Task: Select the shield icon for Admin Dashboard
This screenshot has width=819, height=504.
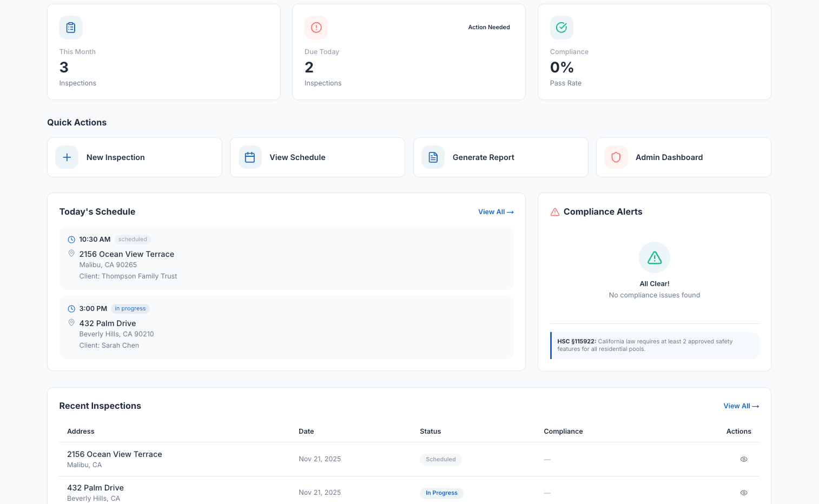Action: click(616, 157)
